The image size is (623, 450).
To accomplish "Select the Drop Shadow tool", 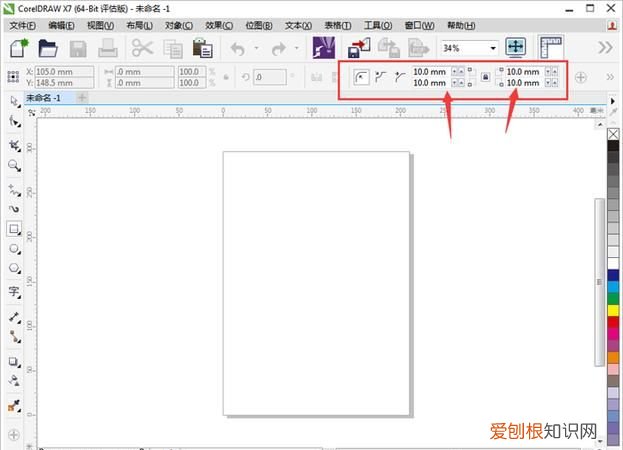I will [15, 361].
